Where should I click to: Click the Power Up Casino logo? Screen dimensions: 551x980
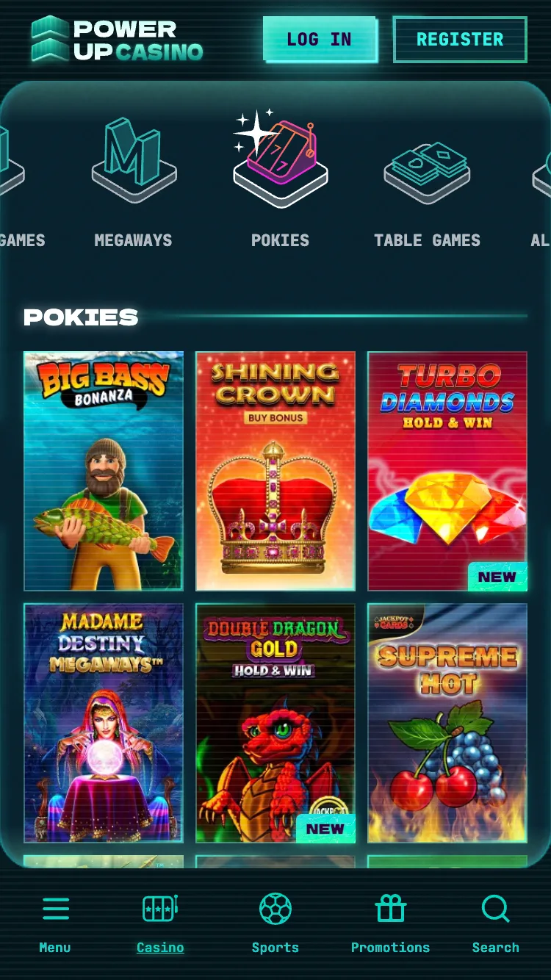pos(118,40)
